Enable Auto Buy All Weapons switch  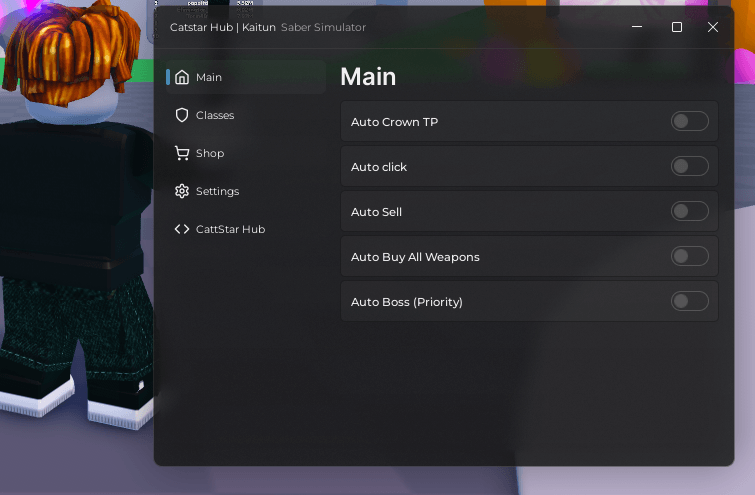(690, 256)
